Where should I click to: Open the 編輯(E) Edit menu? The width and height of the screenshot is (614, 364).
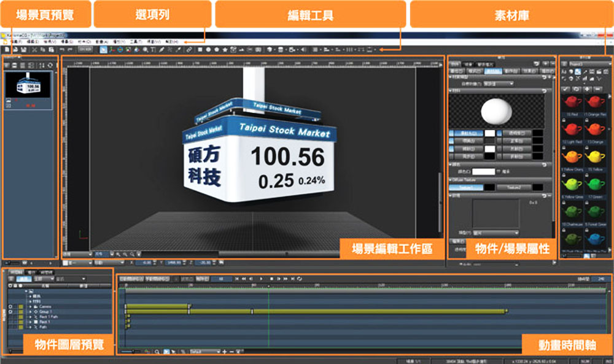[x=33, y=42]
